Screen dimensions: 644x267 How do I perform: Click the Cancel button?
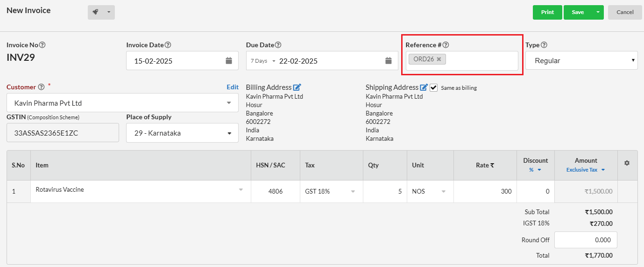pos(625,12)
